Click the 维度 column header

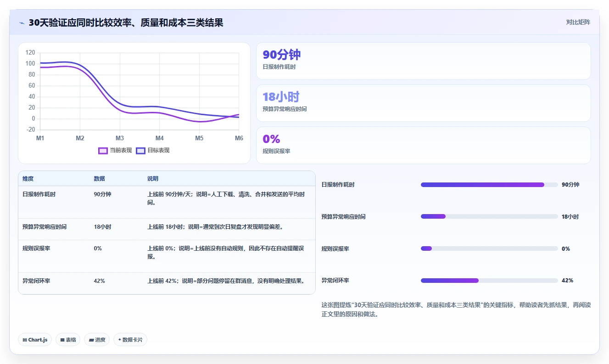pos(28,179)
